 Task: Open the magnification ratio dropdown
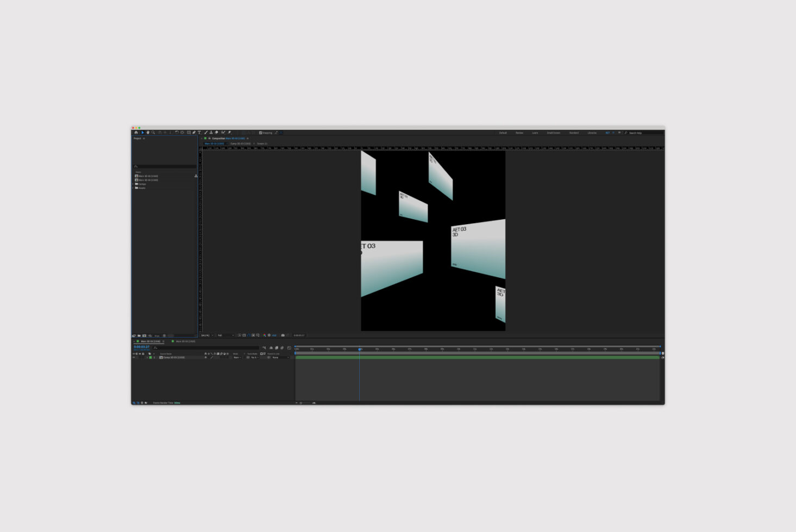coord(206,335)
